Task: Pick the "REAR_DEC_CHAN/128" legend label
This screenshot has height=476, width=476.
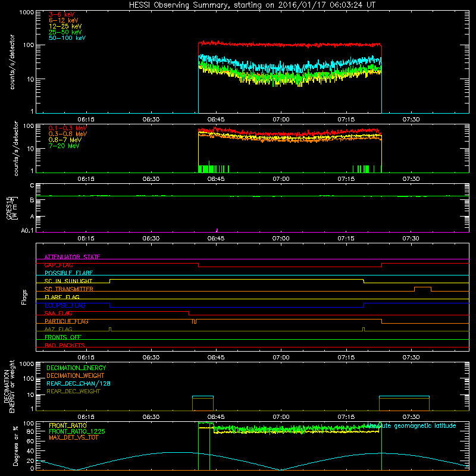Action: click(79, 383)
